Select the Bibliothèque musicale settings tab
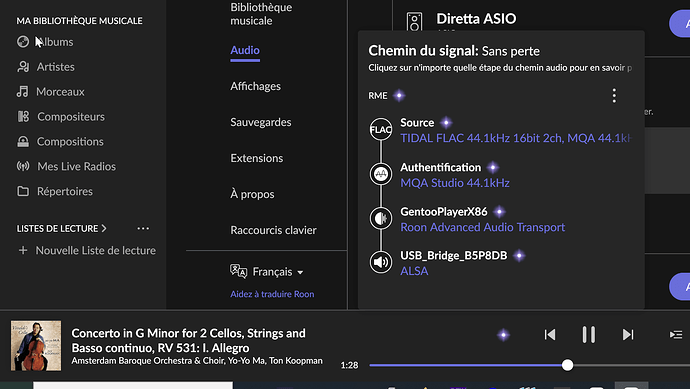 (x=261, y=14)
